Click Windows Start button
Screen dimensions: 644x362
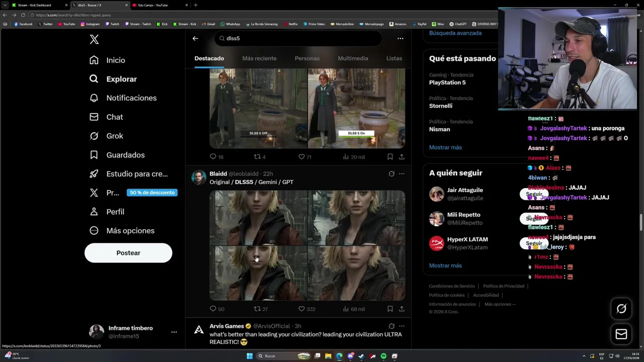click(250, 356)
